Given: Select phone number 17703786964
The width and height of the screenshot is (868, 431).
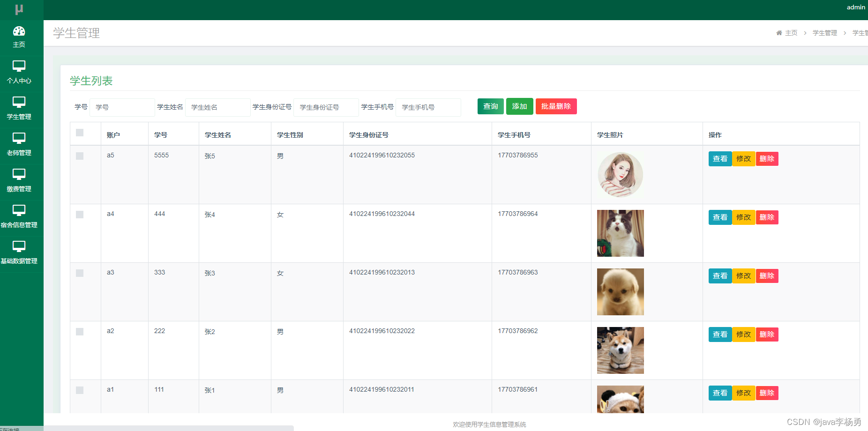Looking at the screenshot, I should pos(518,214).
